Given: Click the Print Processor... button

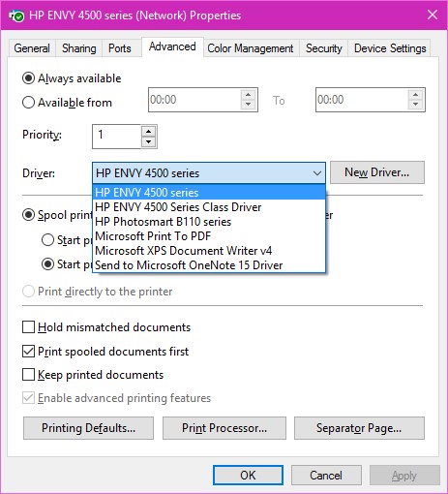Looking at the screenshot, I should pos(224,428).
